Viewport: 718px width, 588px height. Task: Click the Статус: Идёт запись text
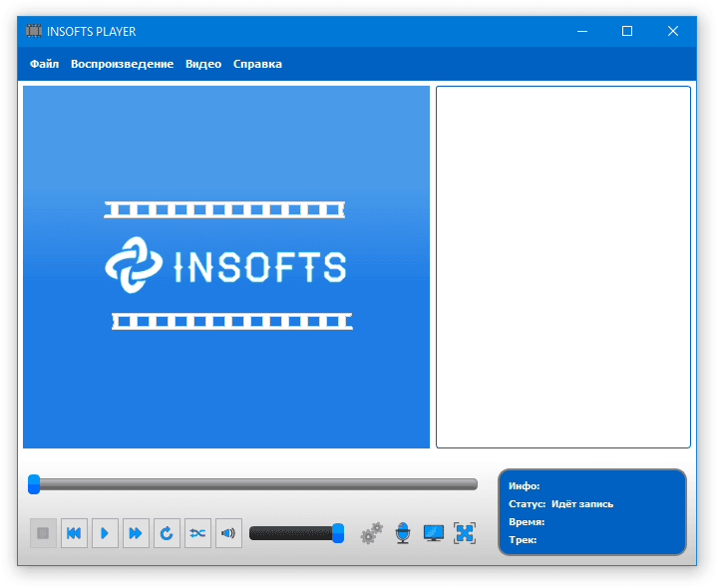[560, 504]
